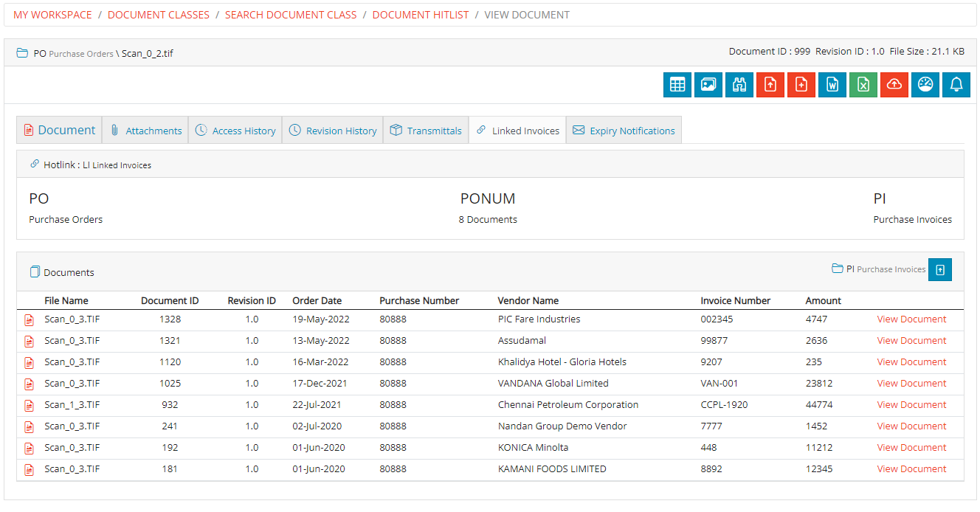Switch to the image gallery view icon
The image size is (980, 512).
pyautogui.click(x=708, y=84)
